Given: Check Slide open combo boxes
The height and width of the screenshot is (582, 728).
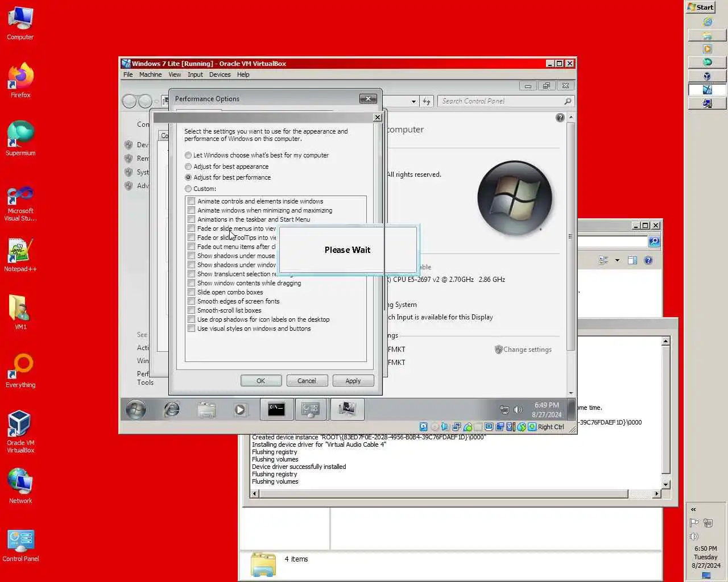Looking at the screenshot, I should coord(192,292).
